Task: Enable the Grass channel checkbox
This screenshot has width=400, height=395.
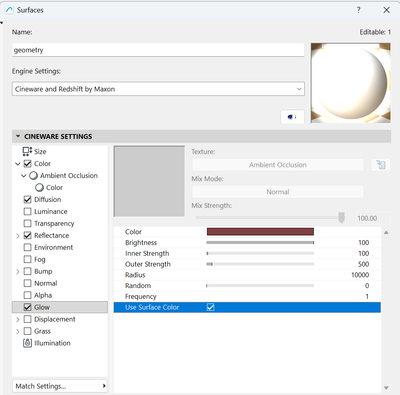Action: pos(28,331)
